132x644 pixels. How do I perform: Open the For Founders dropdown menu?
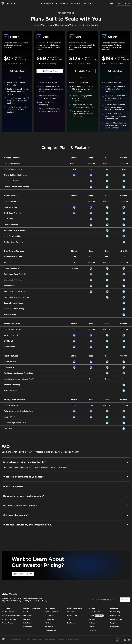[47, 4]
